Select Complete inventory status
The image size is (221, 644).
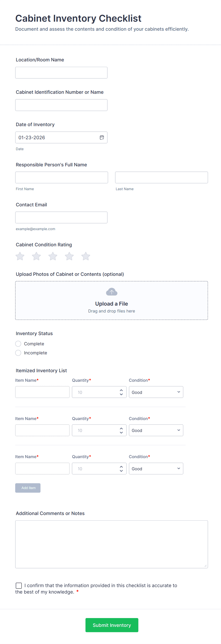(x=18, y=344)
